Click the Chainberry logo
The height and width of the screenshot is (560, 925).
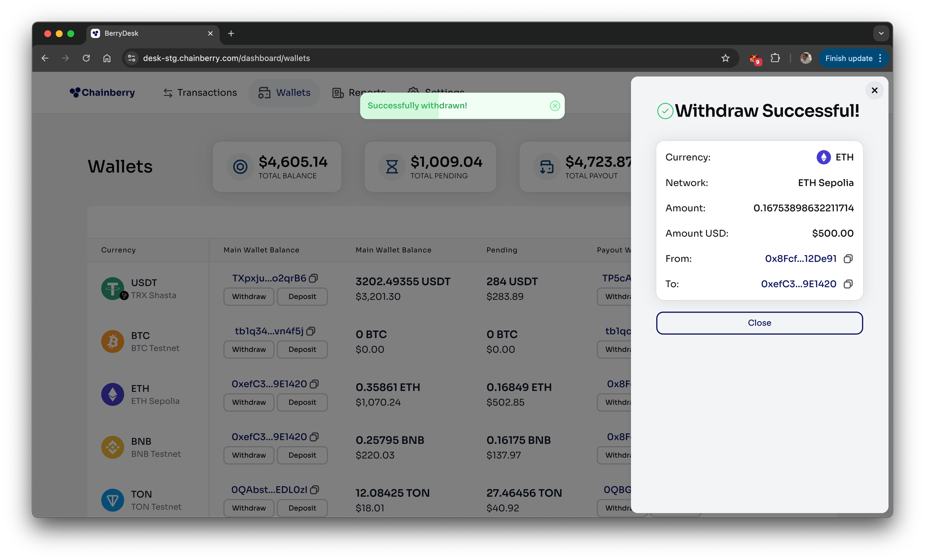[x=103, y=93]
